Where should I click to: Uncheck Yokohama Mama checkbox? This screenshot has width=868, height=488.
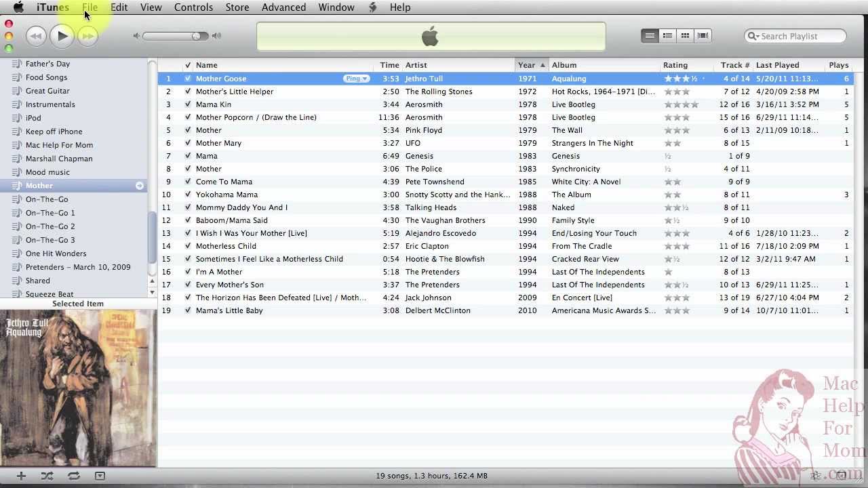(188, 195)
